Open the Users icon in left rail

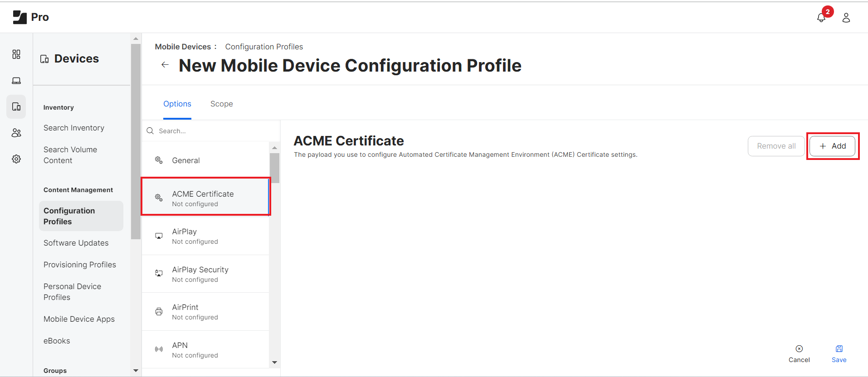pos(16,133)
